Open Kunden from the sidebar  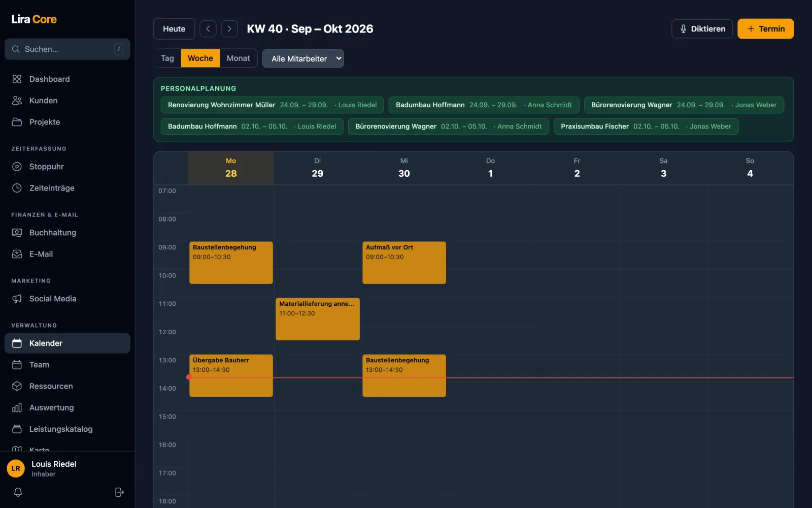[67, 101]
